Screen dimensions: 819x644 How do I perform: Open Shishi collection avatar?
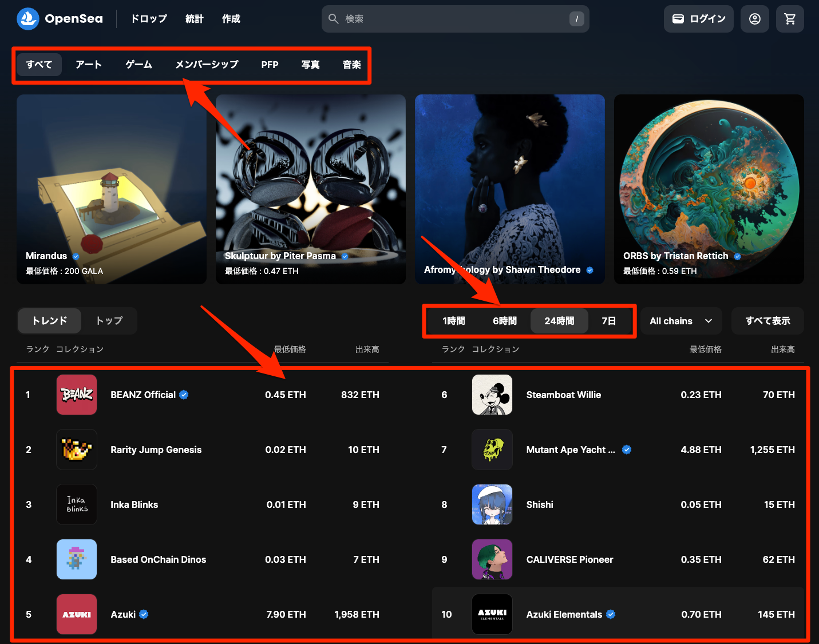[492, 504]
